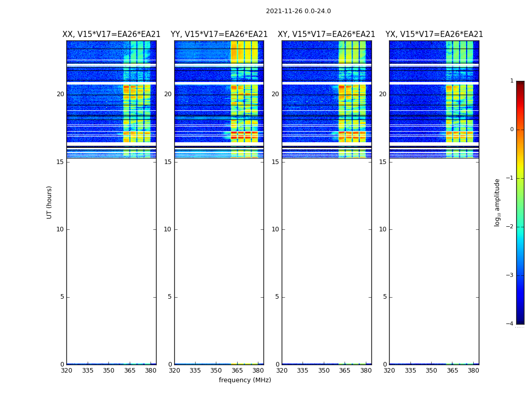Click the 380 tick label under the YX panel
532x405 pixels.
coord(473,371)
